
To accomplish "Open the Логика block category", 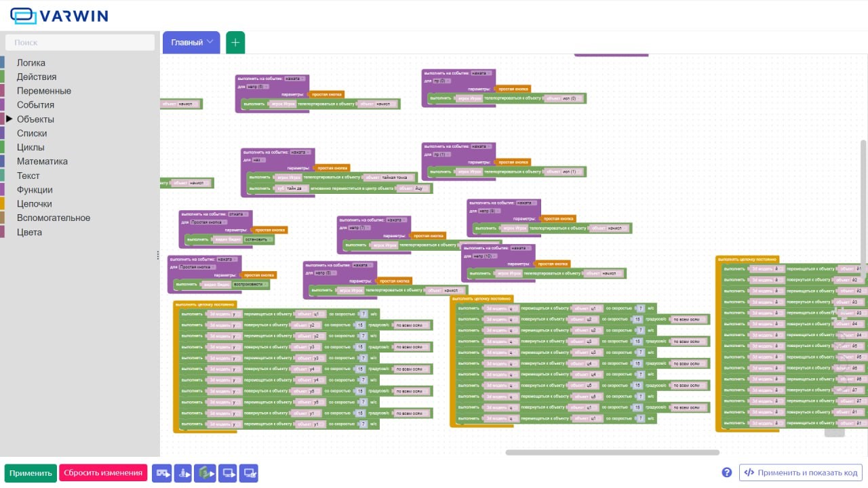I will [x=31, y=63].
